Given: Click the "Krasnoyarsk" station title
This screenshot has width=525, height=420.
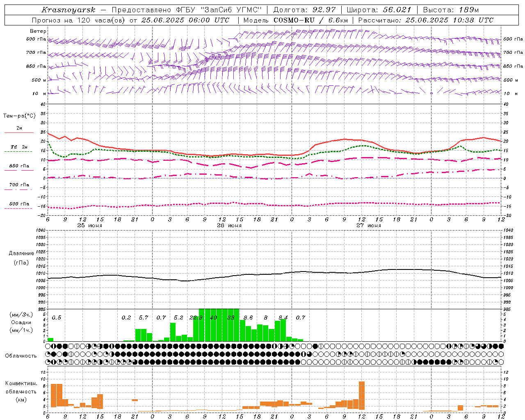Looking at the screenshot, I should point(68,10).
